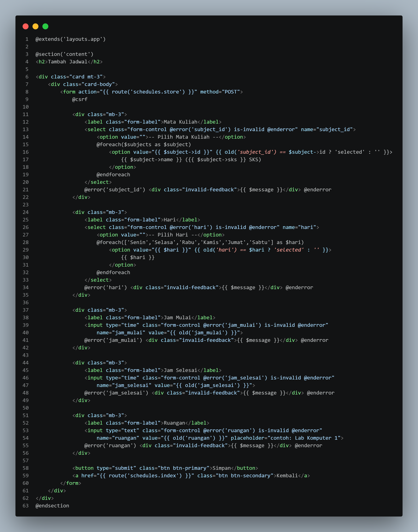This screenshot has height=532, width=418.
Task: Click the name="jam_selesai" value line
Action: pos(176,385)
